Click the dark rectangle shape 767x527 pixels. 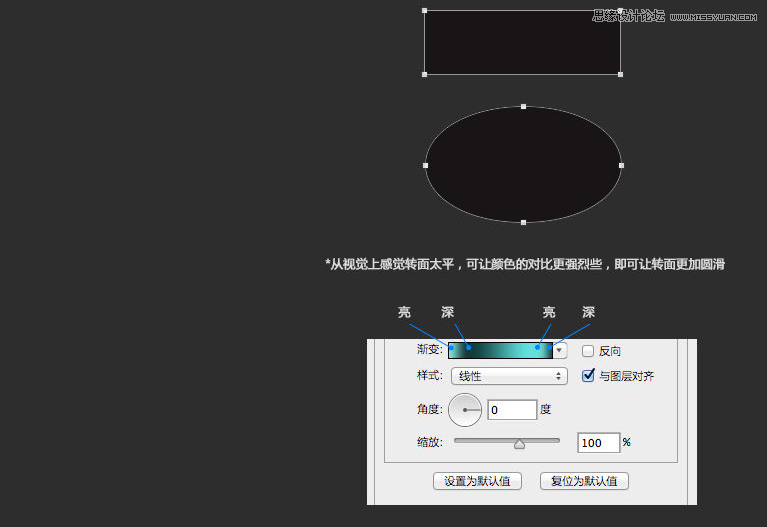[x=522, y=43]
